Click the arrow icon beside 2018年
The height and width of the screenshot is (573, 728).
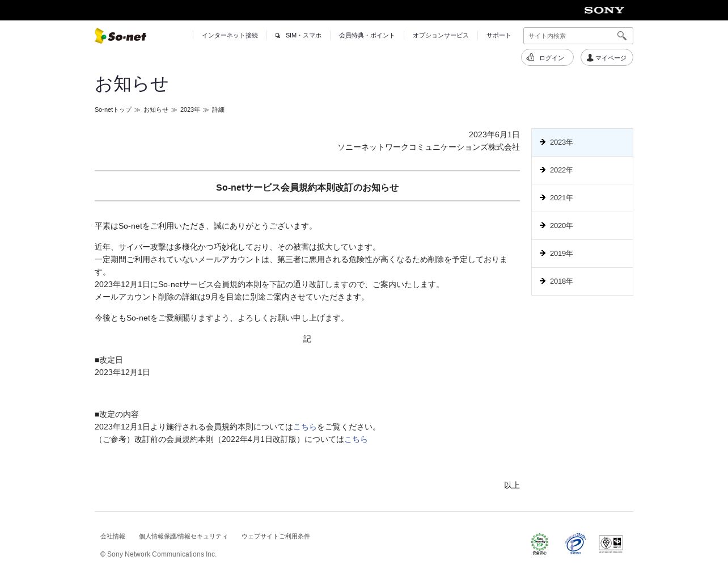tap(543, 281)
